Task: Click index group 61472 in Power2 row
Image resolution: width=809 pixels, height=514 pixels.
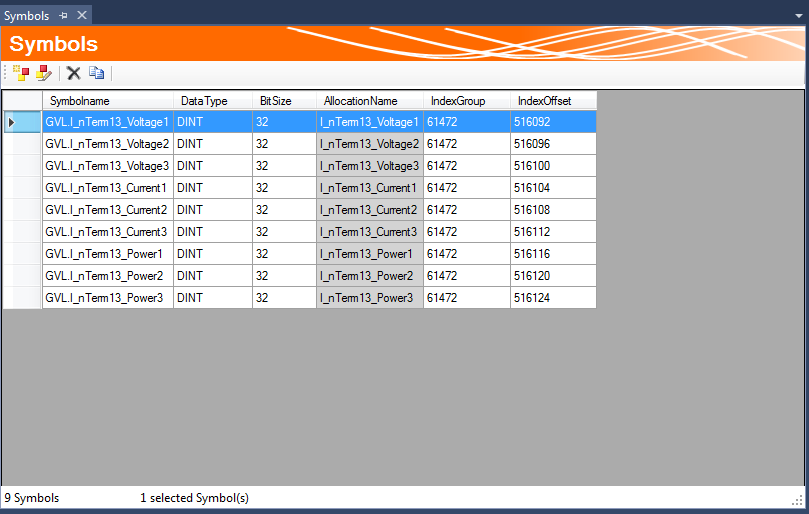Action: (x=467, y=276)
